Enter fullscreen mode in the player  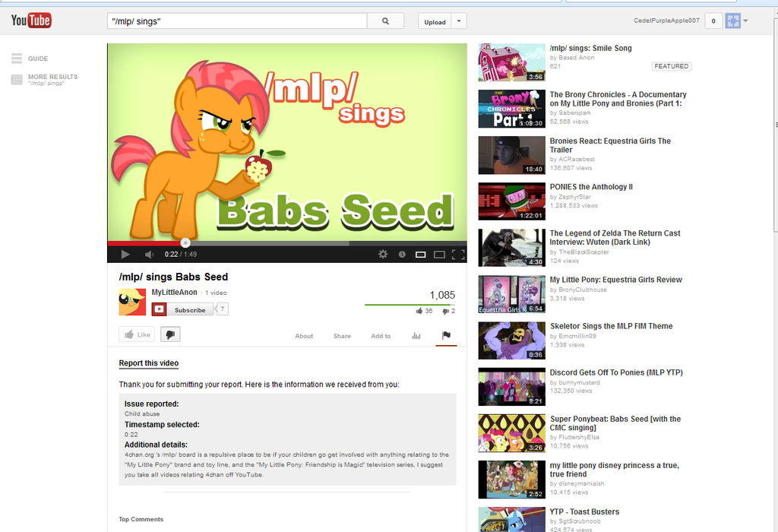pos(458,255)
